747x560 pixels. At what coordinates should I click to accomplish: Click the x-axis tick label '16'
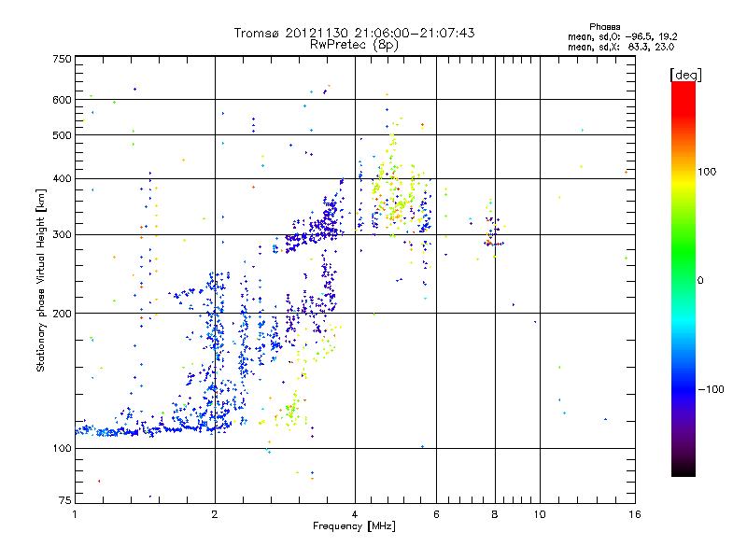click(x=635, y=514)
